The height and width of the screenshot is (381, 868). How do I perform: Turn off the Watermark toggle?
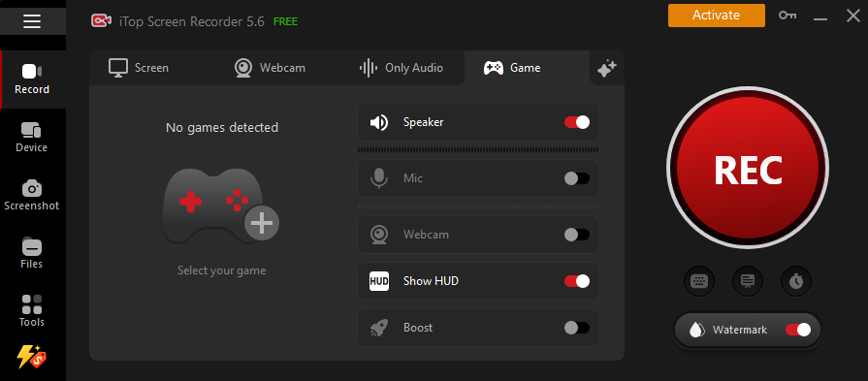(798, 330)
